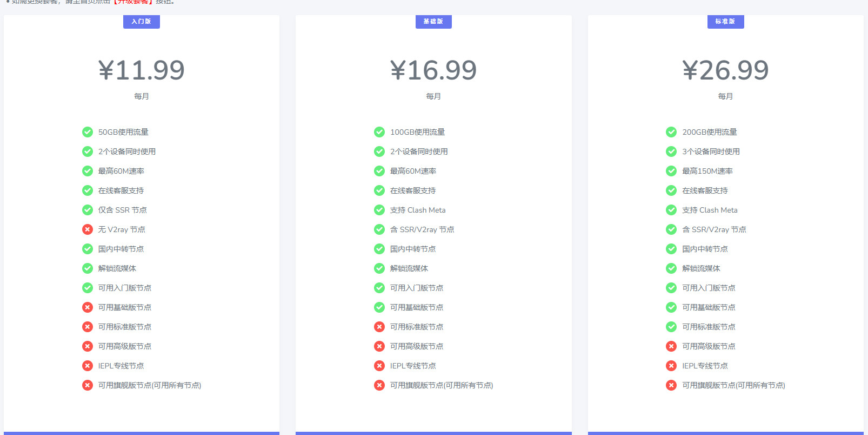Click the ¥16.99 price heading
The width and height of the screenshot is (868, 435).
point(433,70)
